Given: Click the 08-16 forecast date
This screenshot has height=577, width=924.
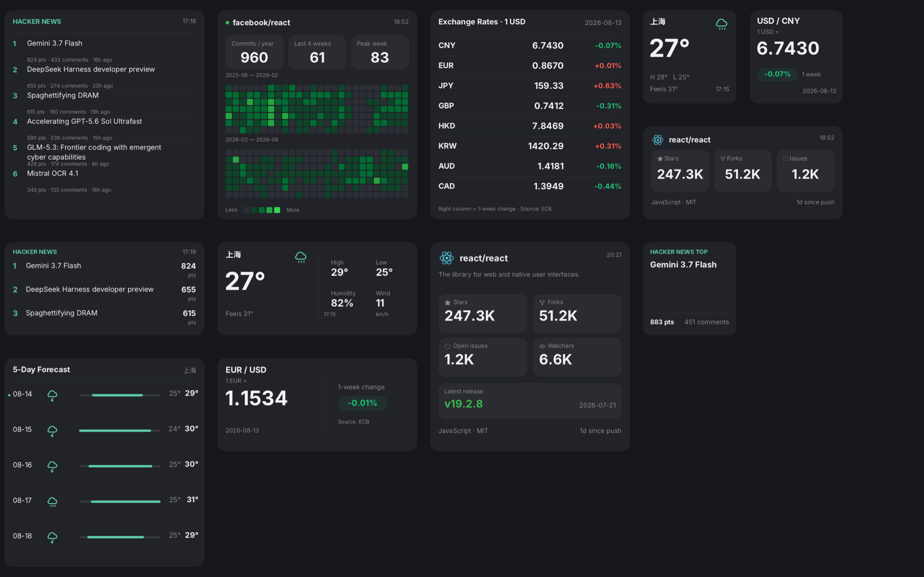Looking at the screenshot, I should (x=22, y=465).
